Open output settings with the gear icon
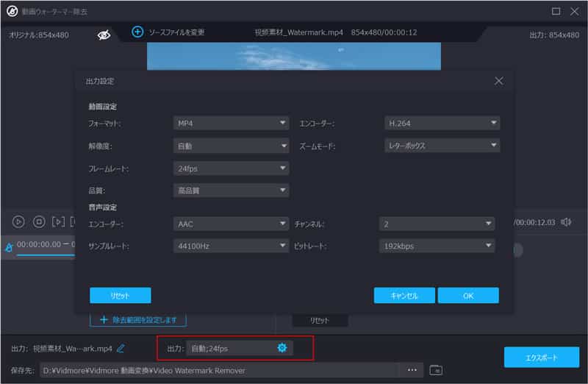 [x=282, y=347]
